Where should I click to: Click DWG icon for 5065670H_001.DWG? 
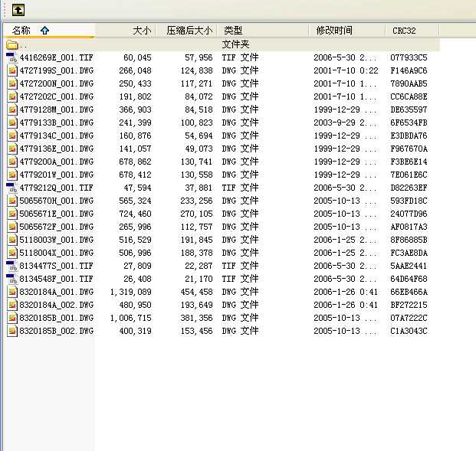point(12,201)
